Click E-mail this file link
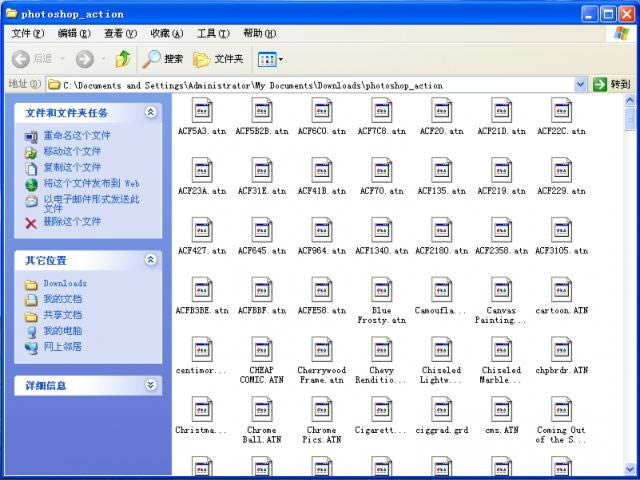 click(x=91, y=204)
